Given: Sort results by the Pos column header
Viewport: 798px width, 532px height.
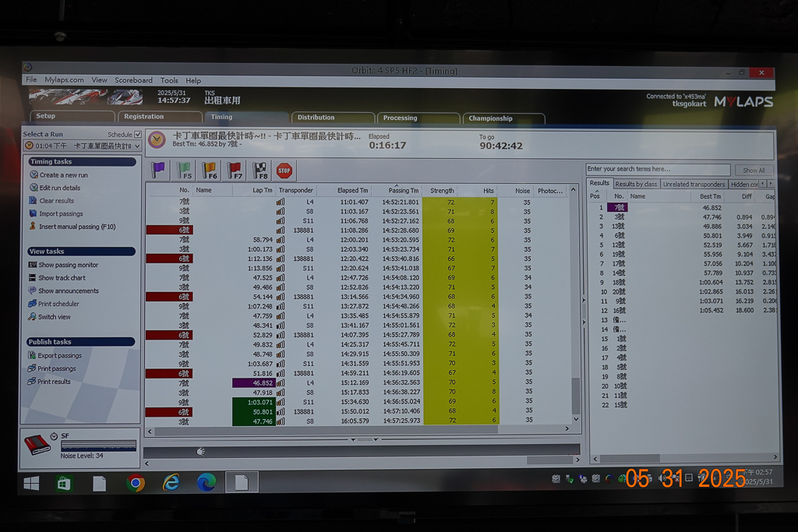Looking at the screenshot, I should [595, 196].
